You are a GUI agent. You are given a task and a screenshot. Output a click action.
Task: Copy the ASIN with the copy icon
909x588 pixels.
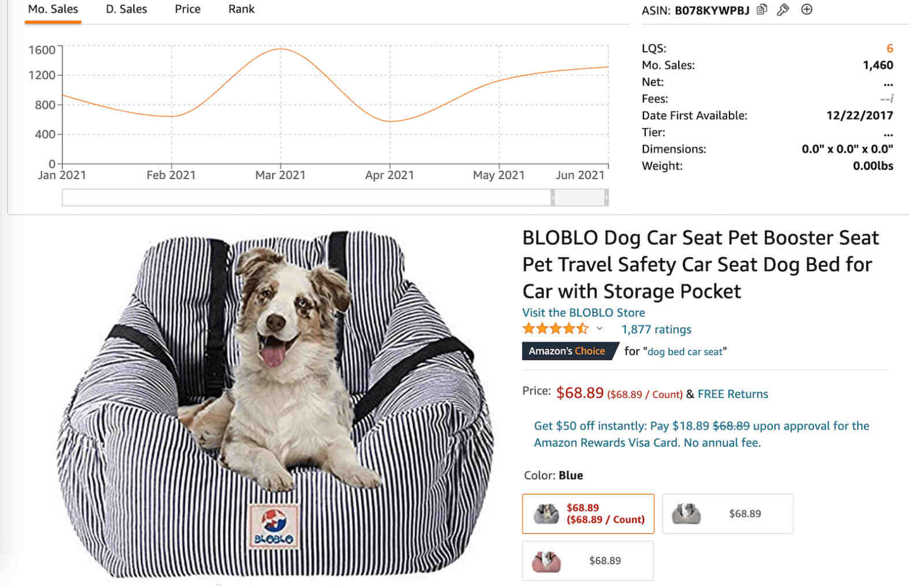[762, 10]
